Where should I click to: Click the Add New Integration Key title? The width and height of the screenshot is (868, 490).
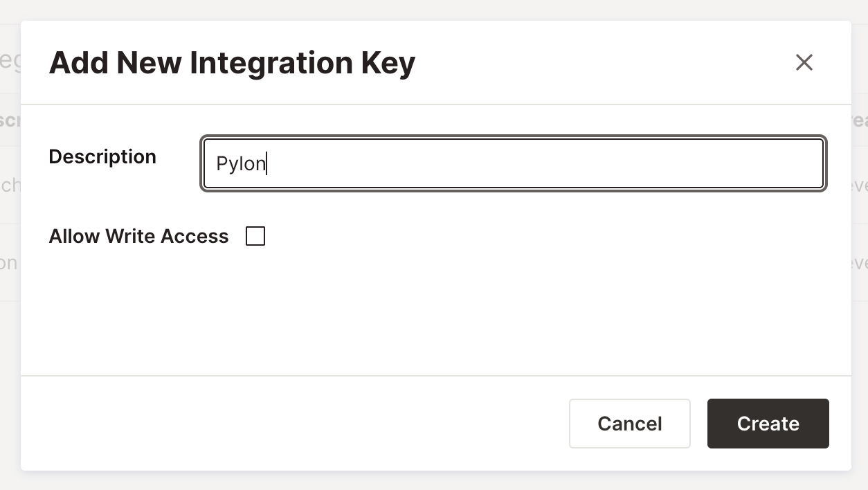coord(232,62)
